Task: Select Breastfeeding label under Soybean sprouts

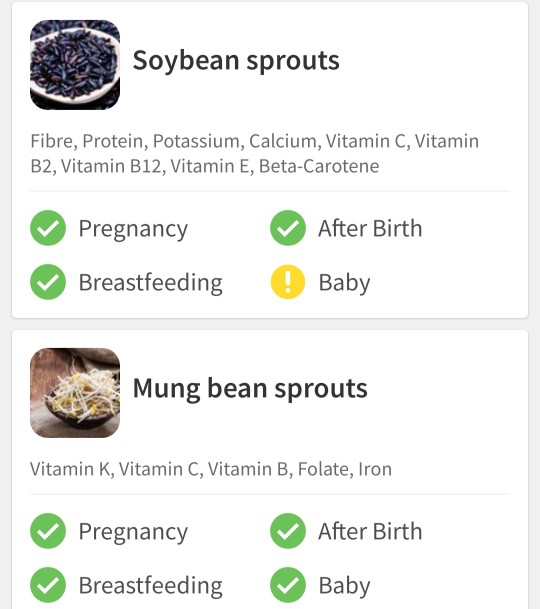Action: click(151, 282)
